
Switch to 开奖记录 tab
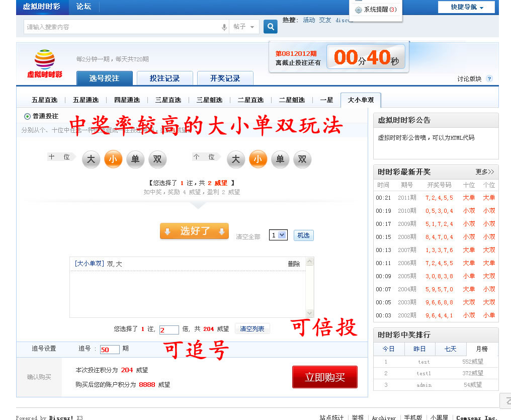pos(225,78)
